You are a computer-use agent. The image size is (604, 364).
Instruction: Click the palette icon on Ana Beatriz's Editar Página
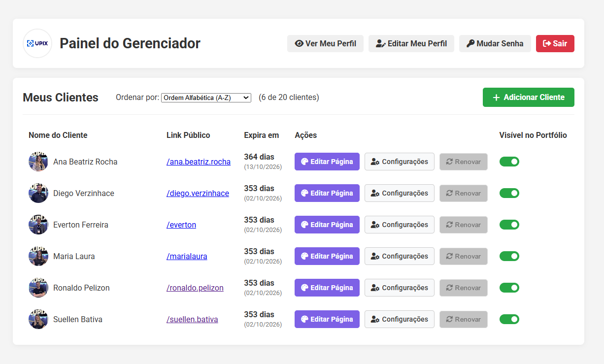coord(304,162)
